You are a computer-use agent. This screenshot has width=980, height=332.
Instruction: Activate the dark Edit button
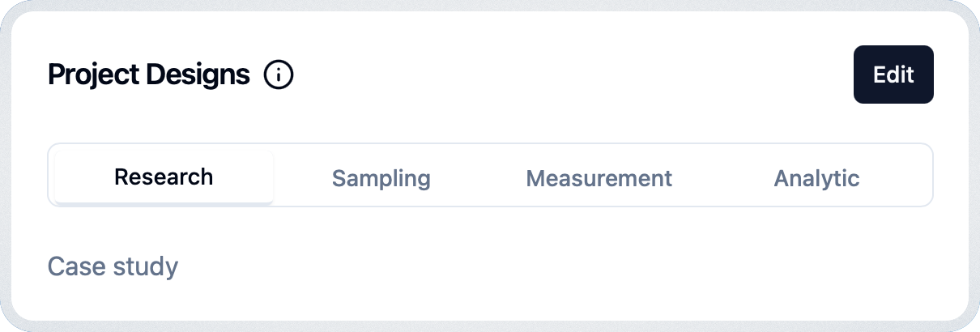893,74
